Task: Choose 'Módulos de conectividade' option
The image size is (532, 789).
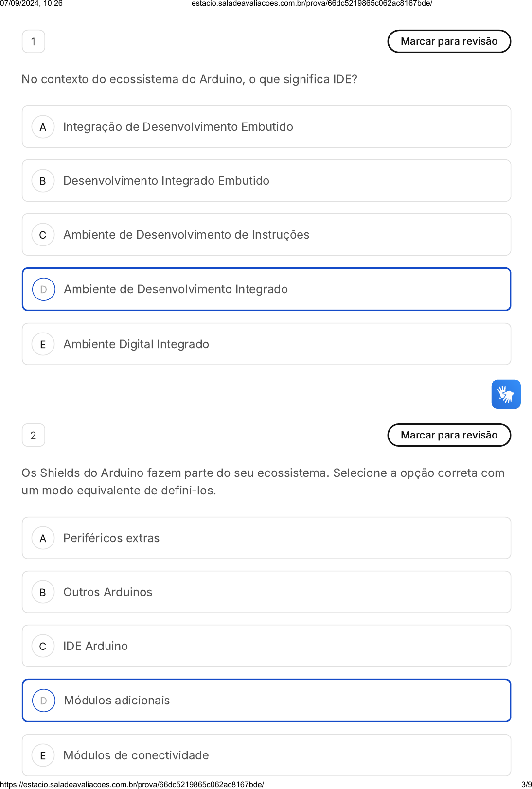Action: point(266,755)
